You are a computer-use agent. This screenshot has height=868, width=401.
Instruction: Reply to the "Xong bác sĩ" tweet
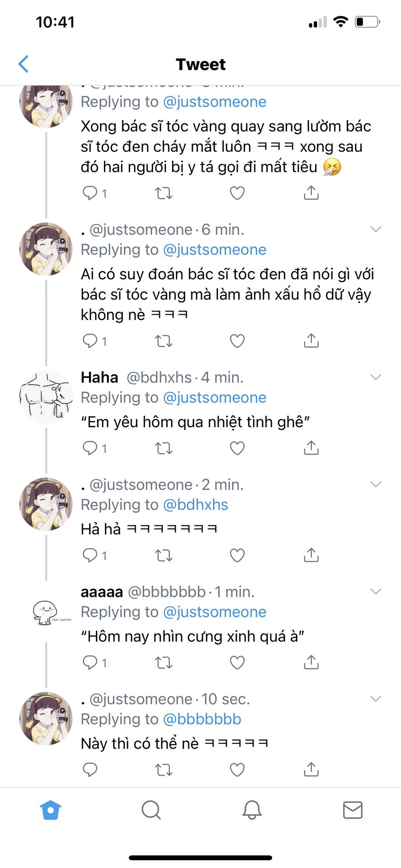coord(90,193)
